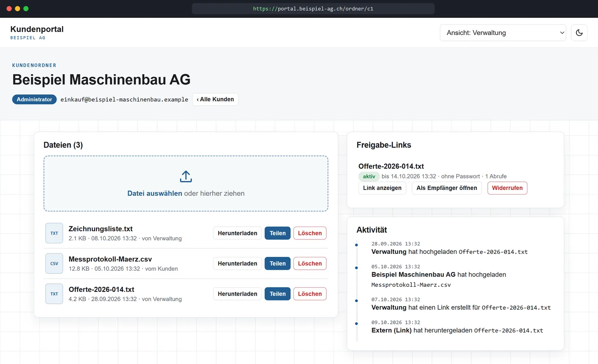Share Offerte-2026-014.txt via Teilen
598x364 pixels.
click(278, 294)
